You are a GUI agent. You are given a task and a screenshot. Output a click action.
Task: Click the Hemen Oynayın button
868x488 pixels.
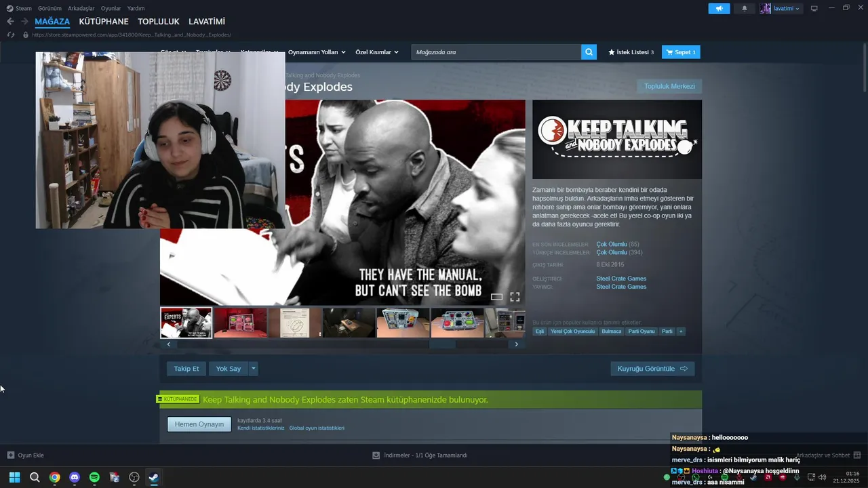click(x=199, y=424)
